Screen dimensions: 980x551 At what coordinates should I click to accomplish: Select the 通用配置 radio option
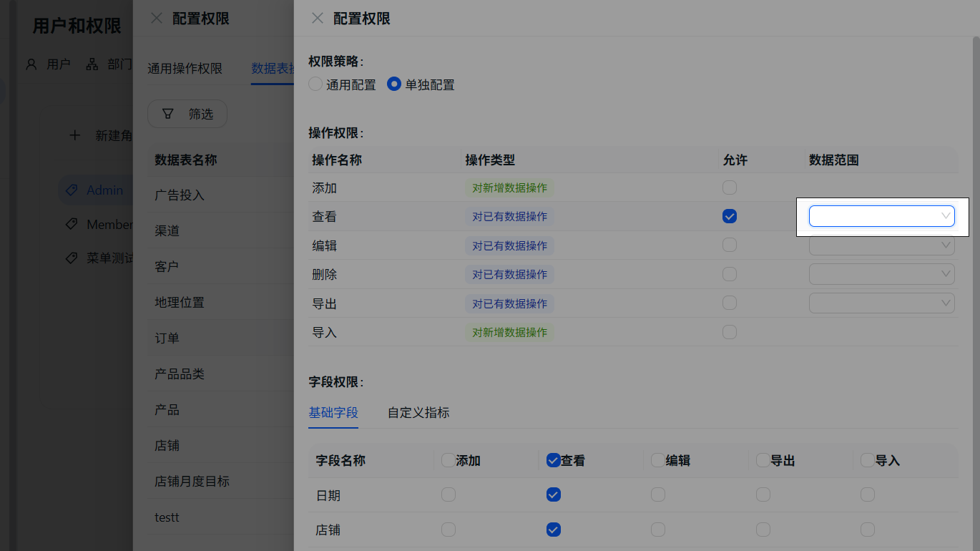pyautogui.click(x=315, y=84)
